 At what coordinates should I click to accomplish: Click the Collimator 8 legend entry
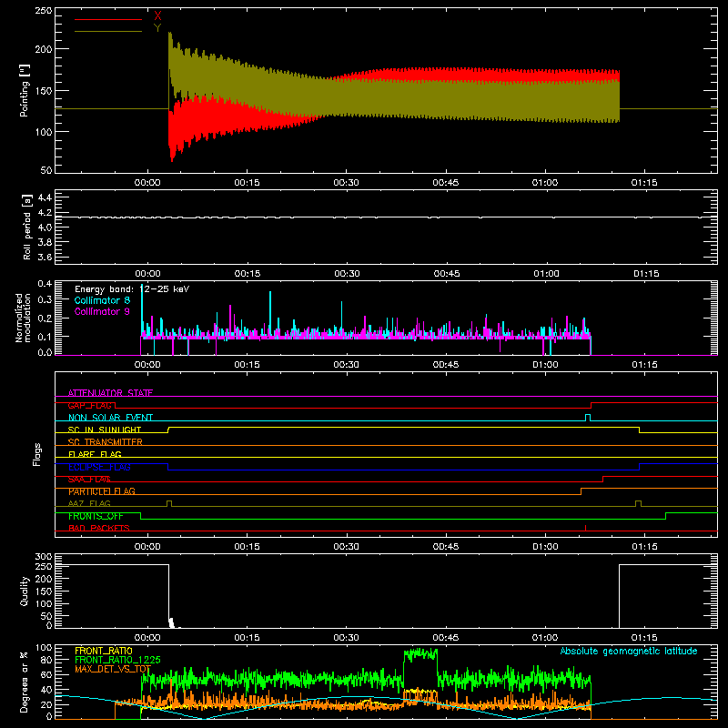tap(102, 300)
